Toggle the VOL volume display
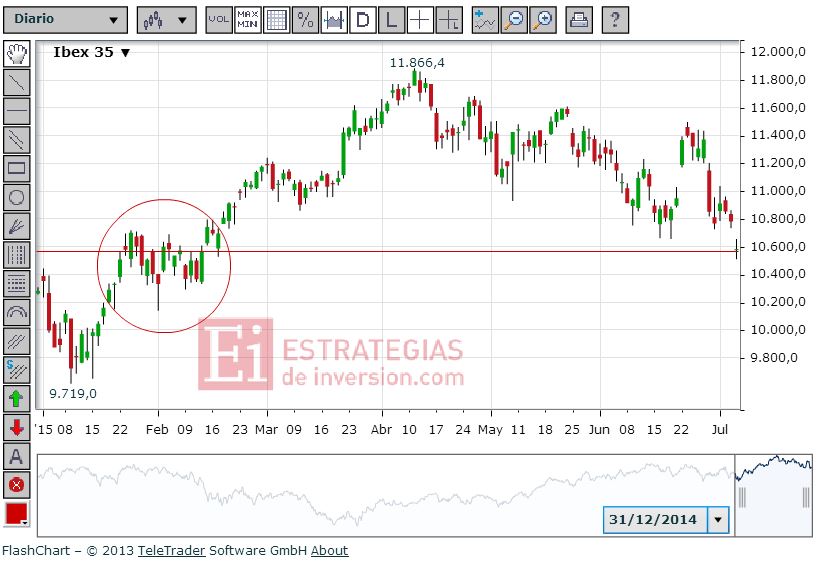The width and height of the screenshot is (820, 561). point(219,20)
